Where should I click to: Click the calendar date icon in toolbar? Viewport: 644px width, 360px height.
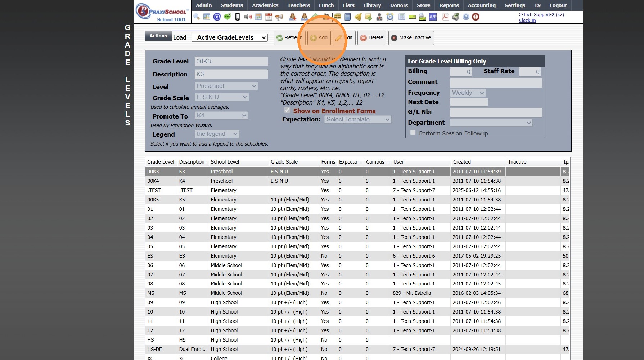point(269,17)
